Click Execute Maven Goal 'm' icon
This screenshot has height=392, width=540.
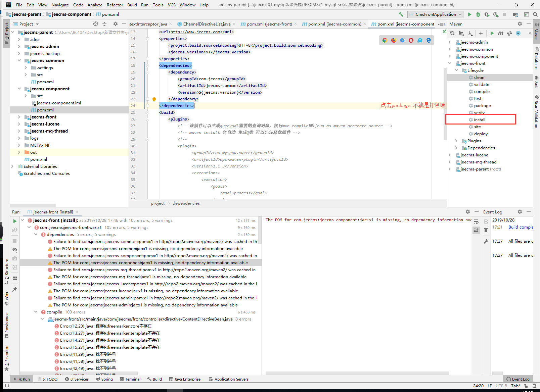pos(501,33)
